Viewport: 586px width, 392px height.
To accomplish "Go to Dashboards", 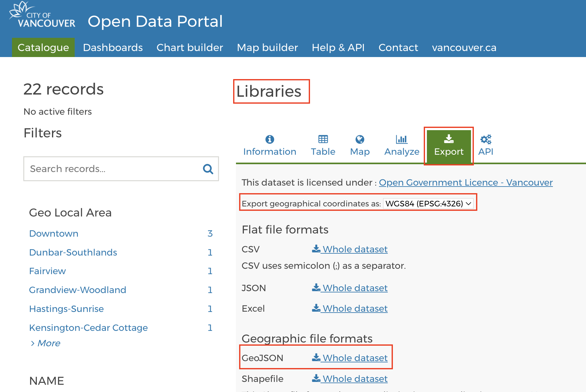I will pyautogui.click(x=113, y=47).
